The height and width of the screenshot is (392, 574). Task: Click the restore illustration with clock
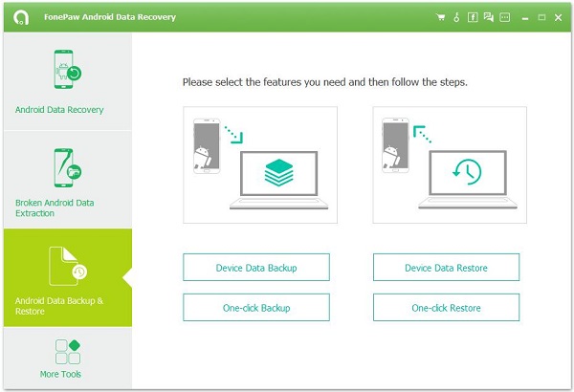450,164
